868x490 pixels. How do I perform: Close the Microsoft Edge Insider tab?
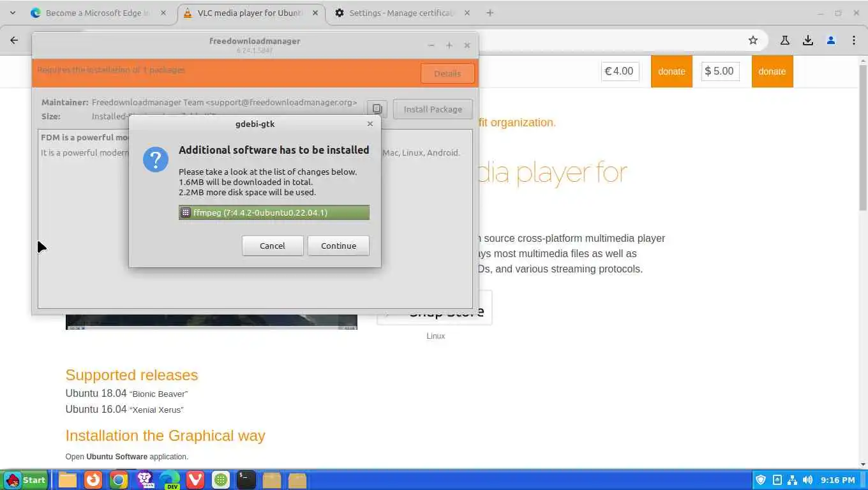coord(162,13)
